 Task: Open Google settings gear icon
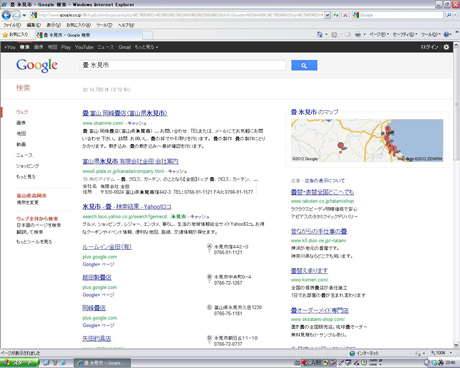click(446, 47)
